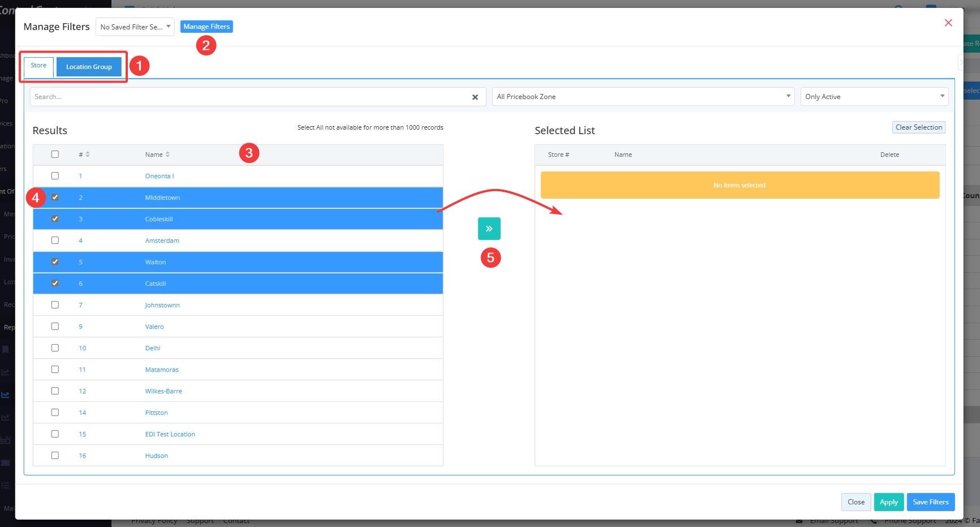The width and height of the screenshot is (980, 527).
Task: Uncheck the Walton row checkbox
Action: (x=55, y=262)
